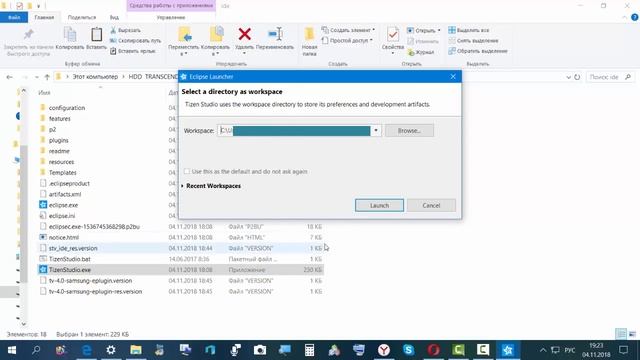Image resolution: width=640 pixels, height=360 pixels.
Task: Click the Launch button in Eclipse Launcher
Action: 379,205
